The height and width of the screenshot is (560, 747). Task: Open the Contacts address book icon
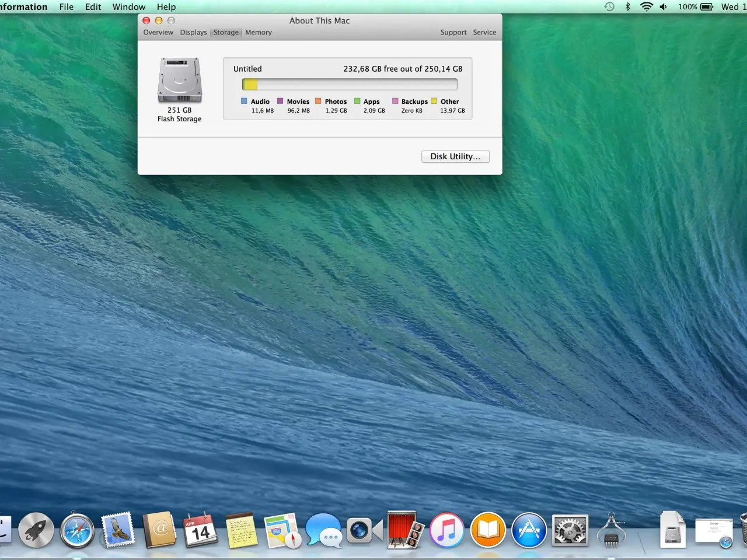point(159,530)
